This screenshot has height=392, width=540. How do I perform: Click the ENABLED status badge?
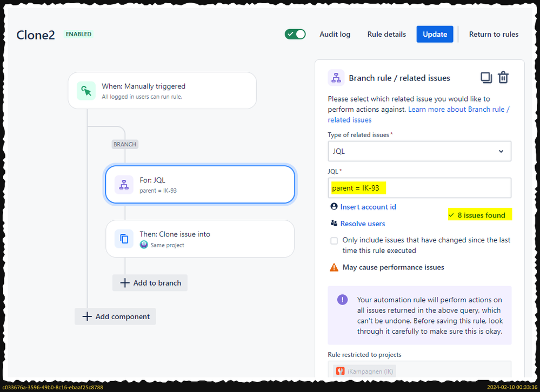point(78,34)
